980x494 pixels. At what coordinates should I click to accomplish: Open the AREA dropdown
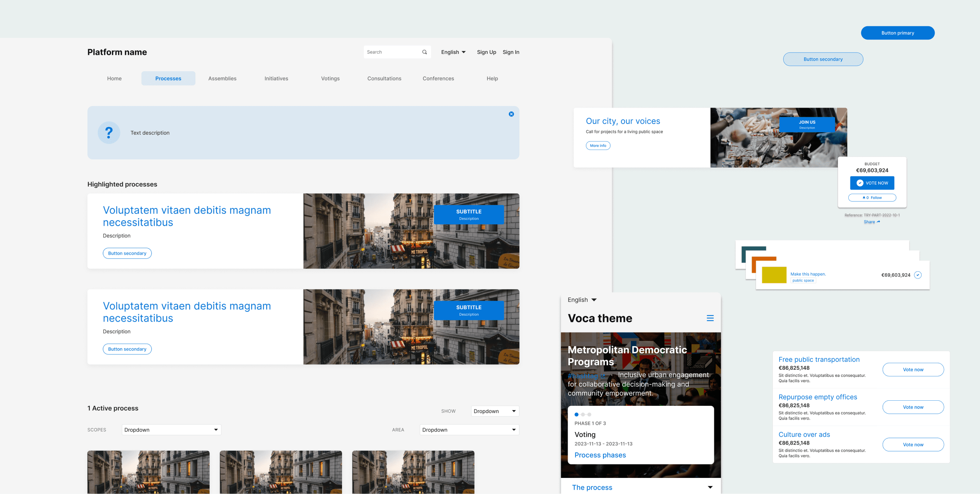click(x=469, y=430)
